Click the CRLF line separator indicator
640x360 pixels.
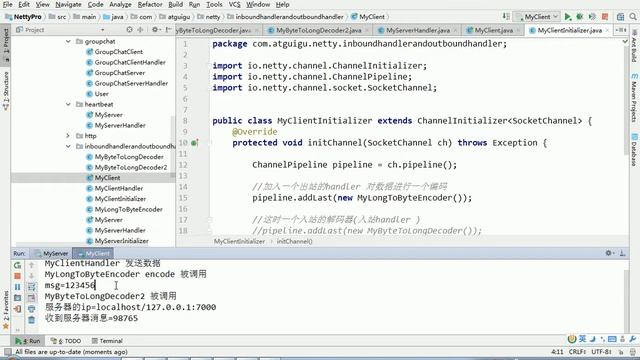(x=577, y=352)
